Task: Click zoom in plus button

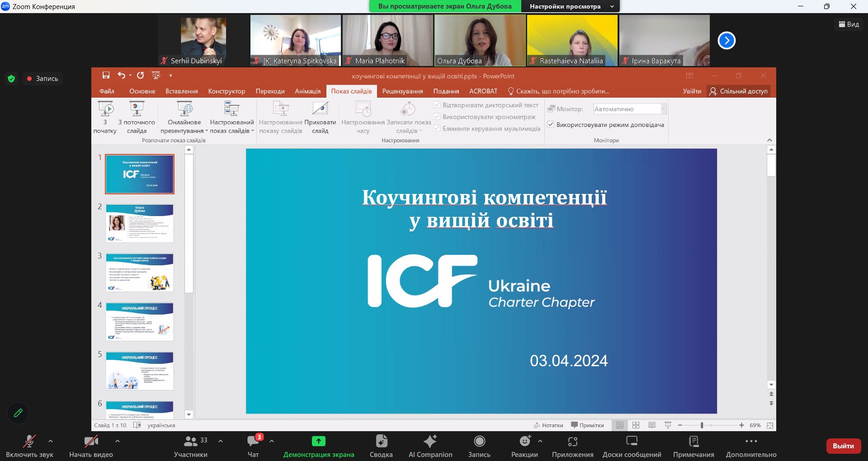Action: coord(741,425)
